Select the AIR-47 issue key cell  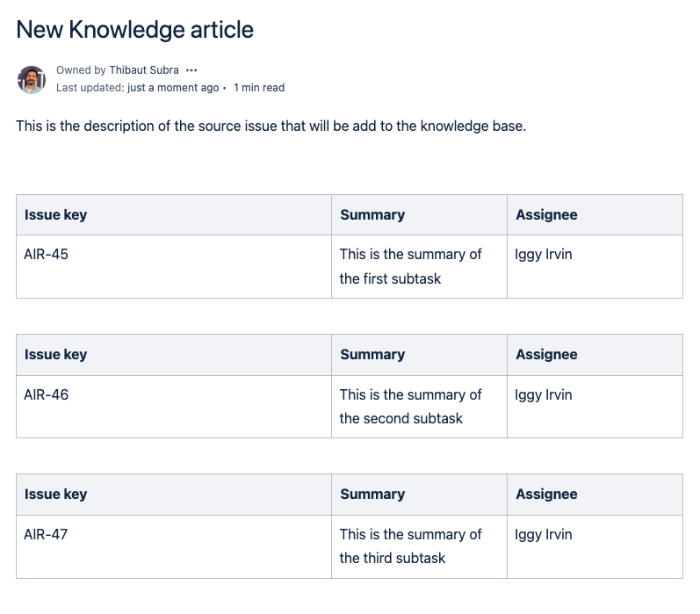[47, 534]
